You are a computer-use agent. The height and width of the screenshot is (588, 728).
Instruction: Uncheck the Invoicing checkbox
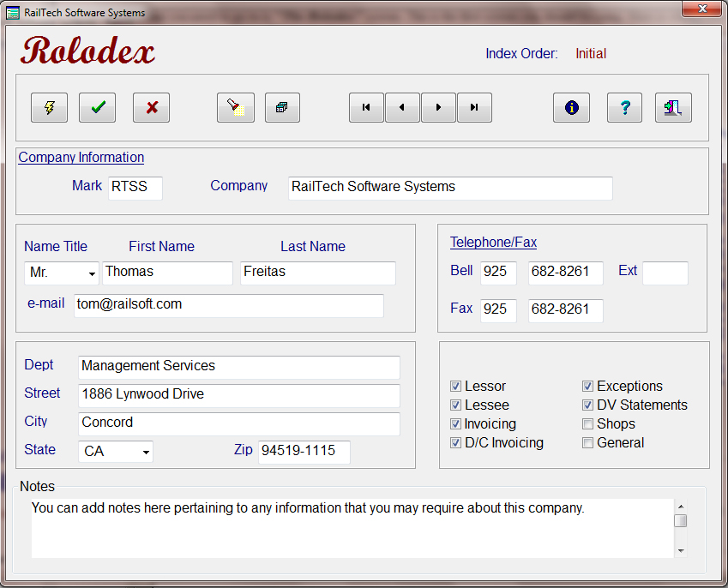455,423
